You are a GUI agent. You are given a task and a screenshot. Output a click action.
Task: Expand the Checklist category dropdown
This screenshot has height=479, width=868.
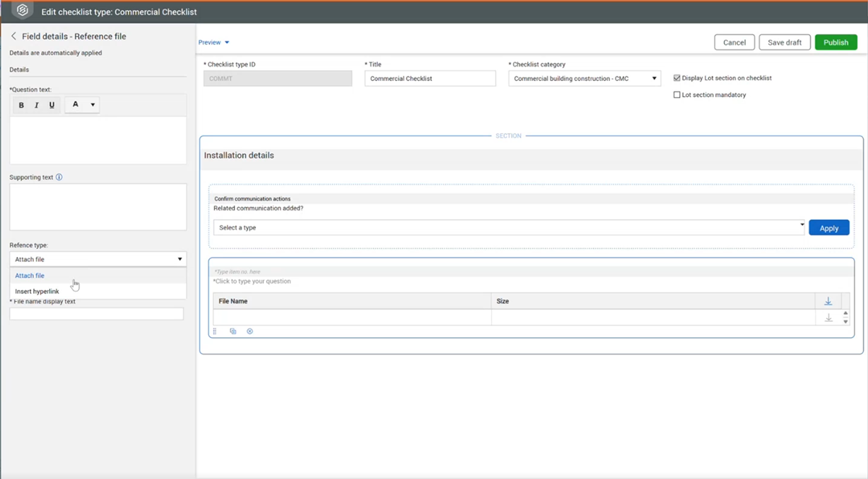pos(584,79)
